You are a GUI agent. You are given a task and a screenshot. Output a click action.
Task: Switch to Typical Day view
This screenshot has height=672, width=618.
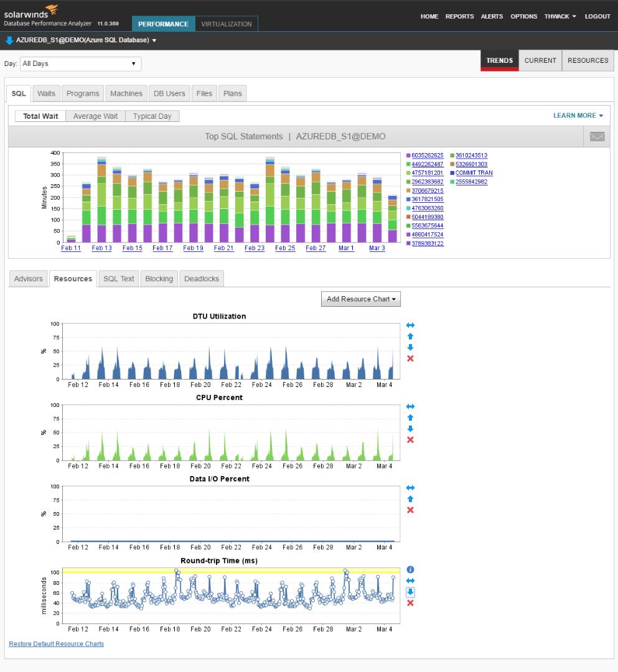[x=152, y=116]
